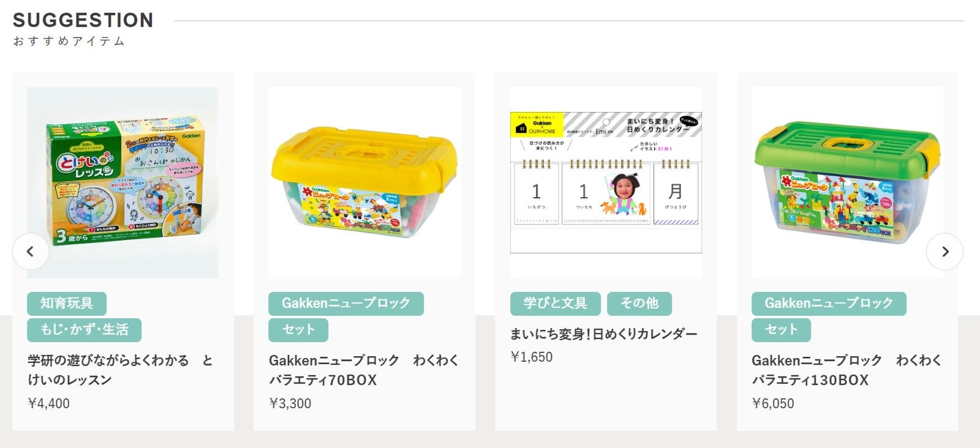Click the previous carousel arrow
The image size is (980, 448).
(30, 251)
